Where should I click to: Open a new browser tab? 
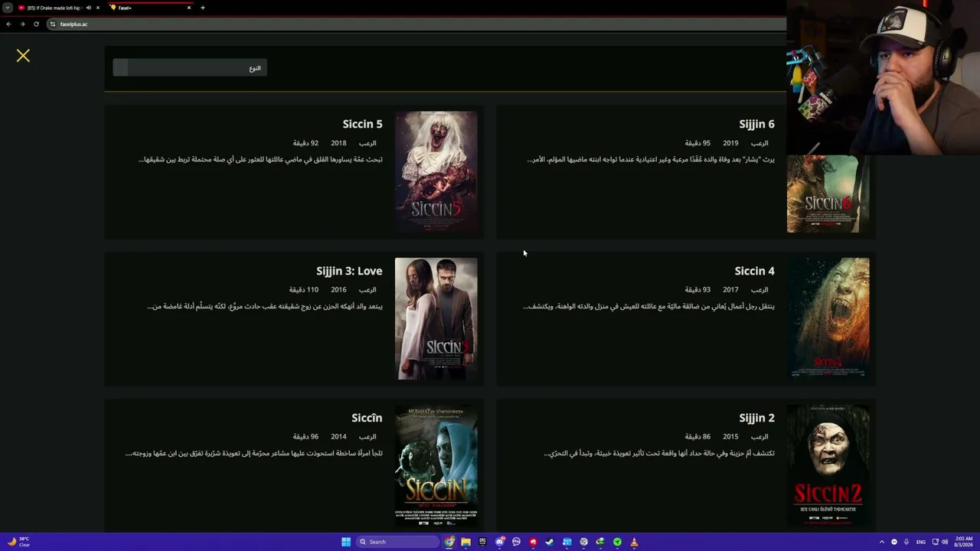coord(203,8)
